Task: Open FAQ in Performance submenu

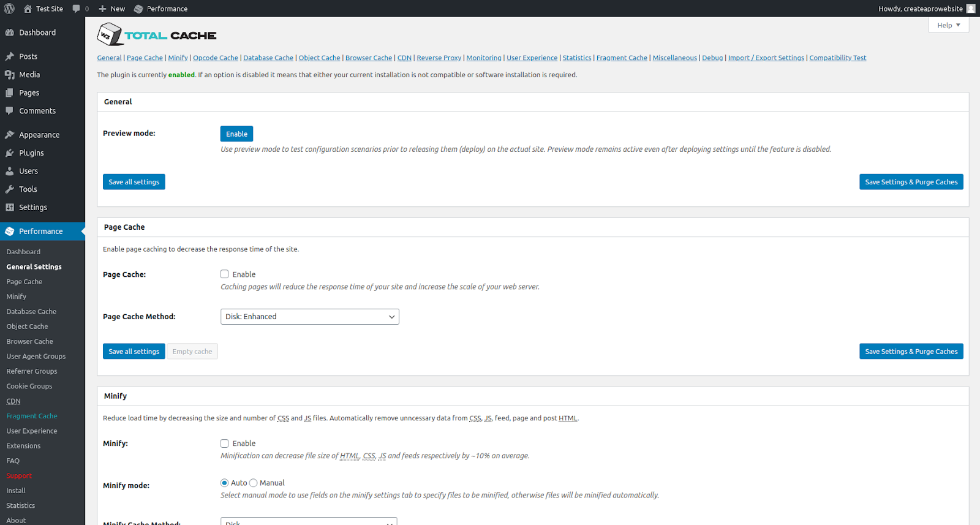Action: 13,461
